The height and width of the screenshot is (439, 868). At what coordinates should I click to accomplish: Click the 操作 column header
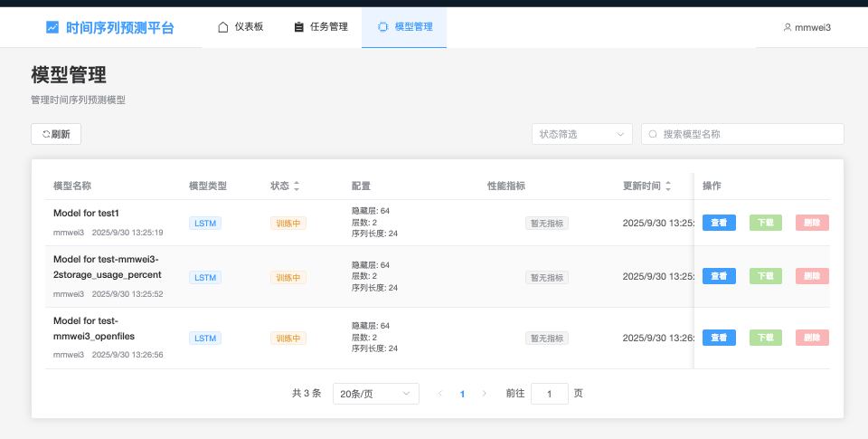(x=712, y=186)
